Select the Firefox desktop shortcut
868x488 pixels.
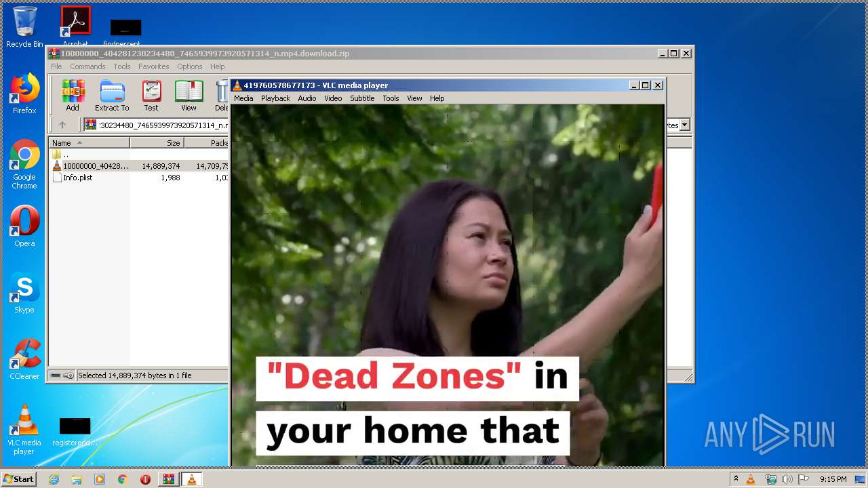pyautogui.click(x=24, y=94)
